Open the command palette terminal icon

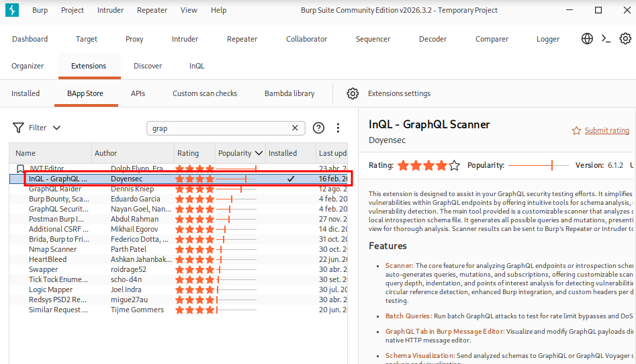click(x=606, y=38)
